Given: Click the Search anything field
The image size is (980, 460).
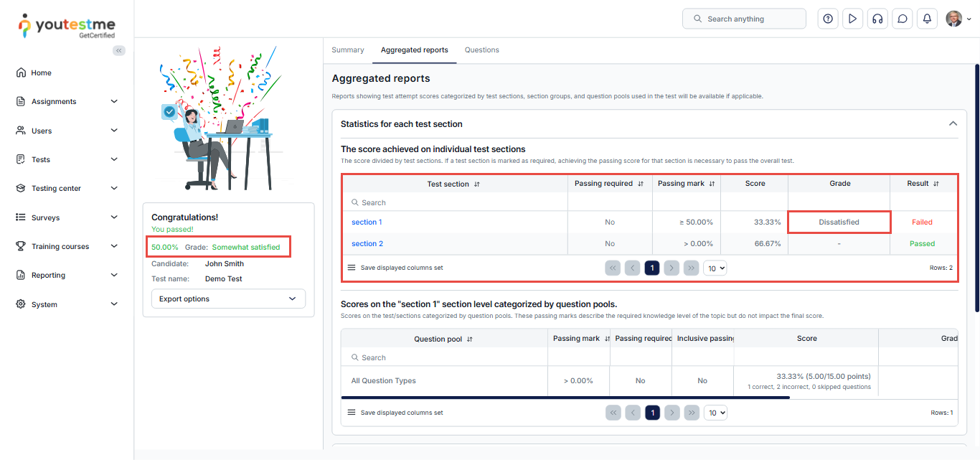Looking at the screenshot, I should point(744,19).
